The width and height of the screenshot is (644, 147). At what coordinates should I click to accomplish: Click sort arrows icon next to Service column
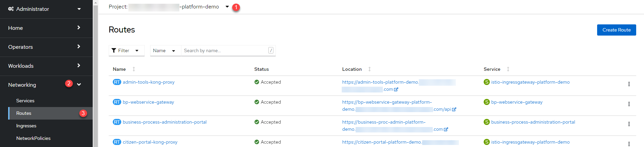point(508,69)
